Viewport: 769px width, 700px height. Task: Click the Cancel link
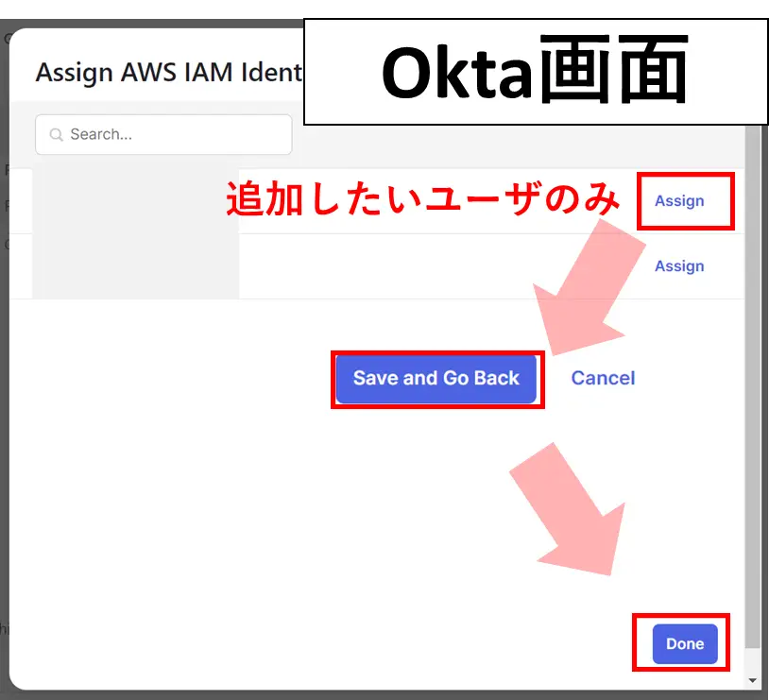point(603,378)
